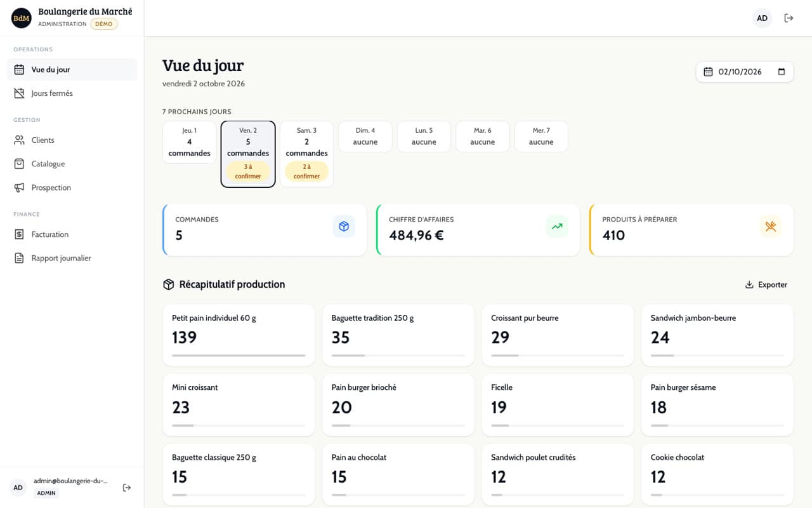Image resolution: width=812 pixels, height=508 pixels.
Task: Choose the Dim. 4 day card
Action: coord(365,137)
